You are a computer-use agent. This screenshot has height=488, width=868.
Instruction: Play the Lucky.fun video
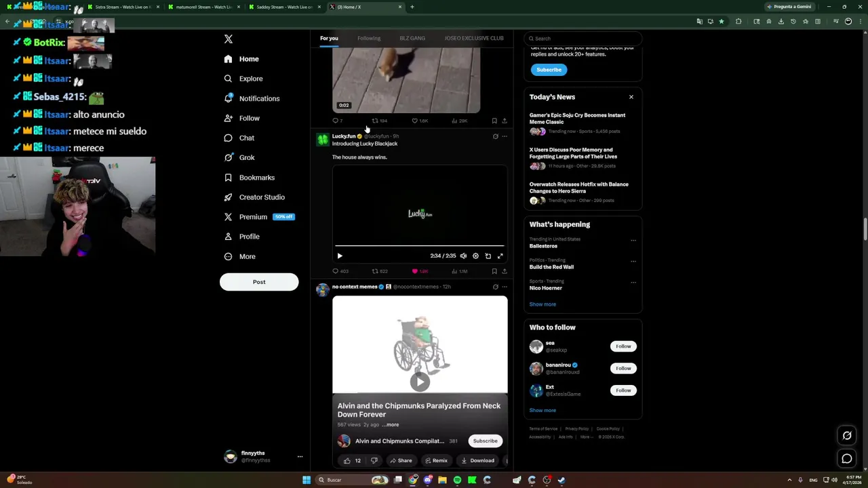[340, 256]
